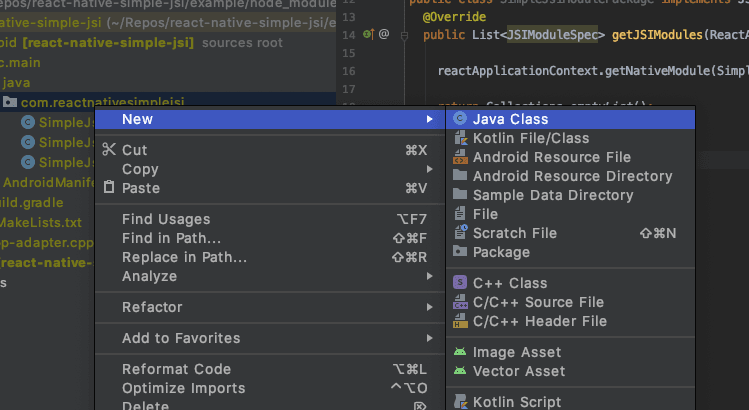
Task: Open Add to Favorites submenu
Action: coord(270,338)
